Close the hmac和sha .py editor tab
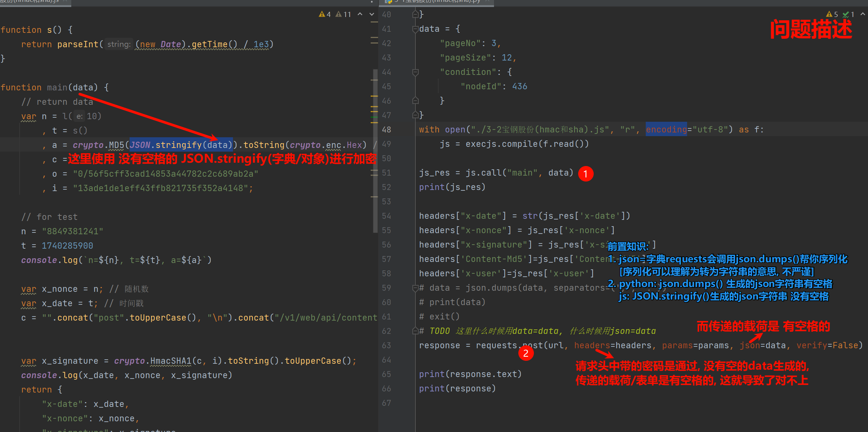Viewport: 868px width, 432px height. pos(487,1)
